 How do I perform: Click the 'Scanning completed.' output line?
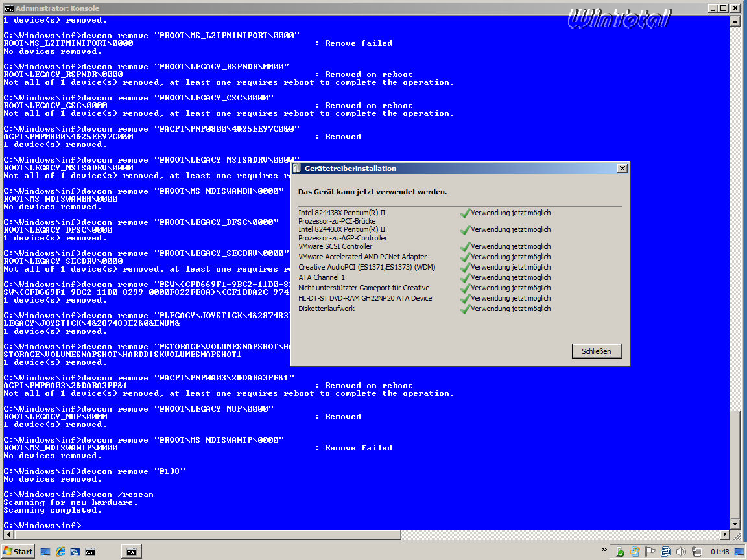53,511
